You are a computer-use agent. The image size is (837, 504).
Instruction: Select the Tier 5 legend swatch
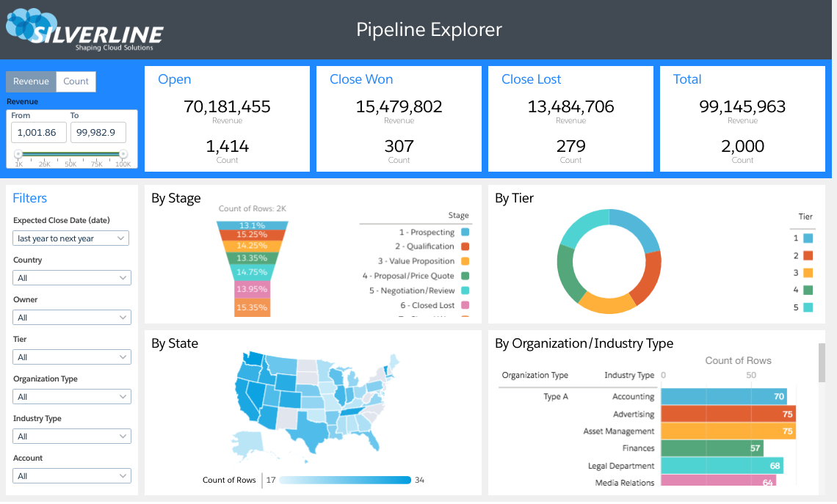[x=808, y=308]
